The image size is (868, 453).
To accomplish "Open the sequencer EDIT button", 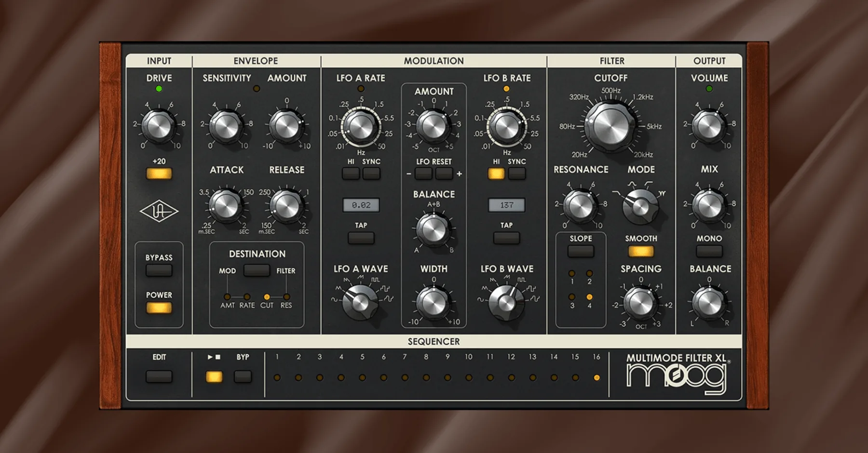I will tap(159, 376).
